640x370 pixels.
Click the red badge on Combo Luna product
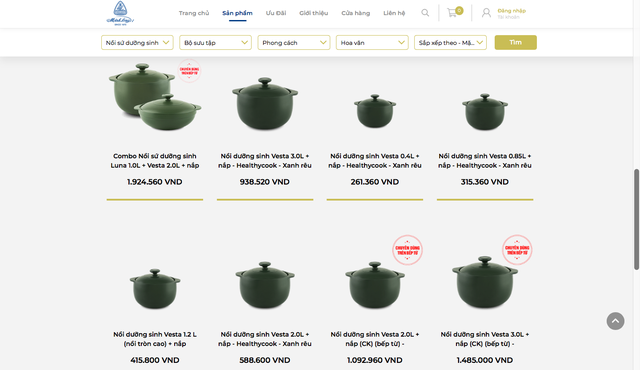pyautogui.click(x=189, y=71)
